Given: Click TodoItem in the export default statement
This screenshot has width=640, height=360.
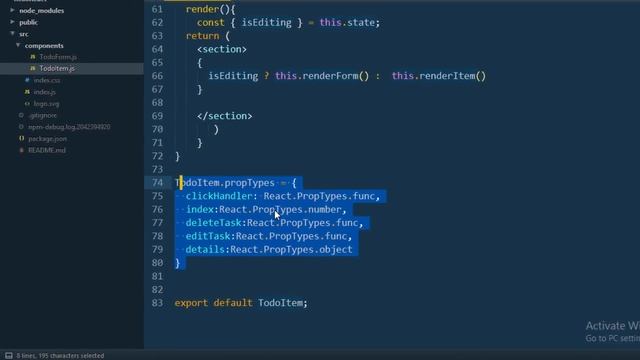Looking at the screenshot, I should click(x=280, y=303).
